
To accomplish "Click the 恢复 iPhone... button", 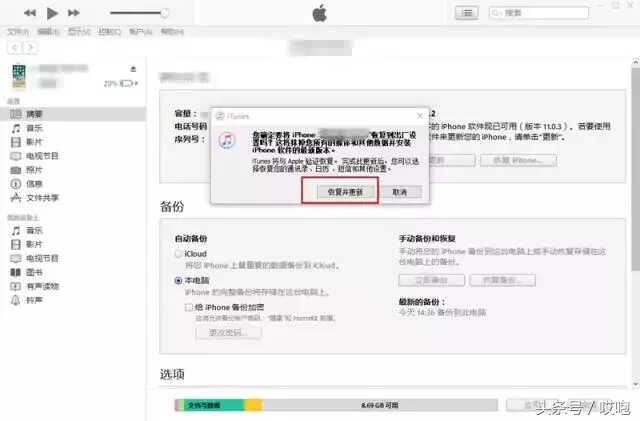I will click(x=518, y=160).
